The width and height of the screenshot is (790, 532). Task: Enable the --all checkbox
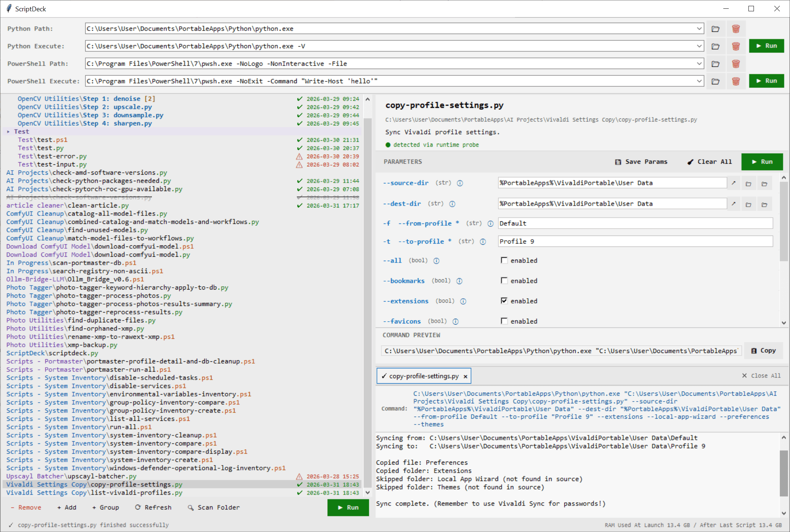(x=504, y=260)
